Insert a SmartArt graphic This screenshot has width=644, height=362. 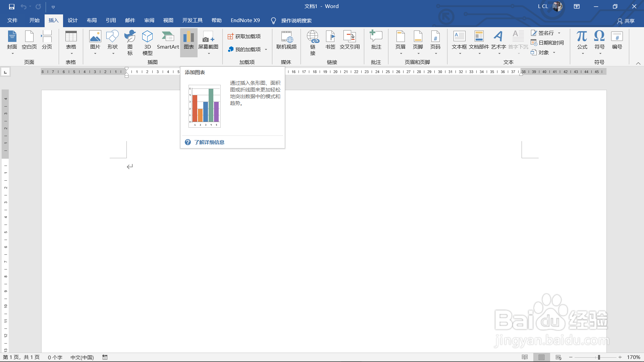pos(168,40)
